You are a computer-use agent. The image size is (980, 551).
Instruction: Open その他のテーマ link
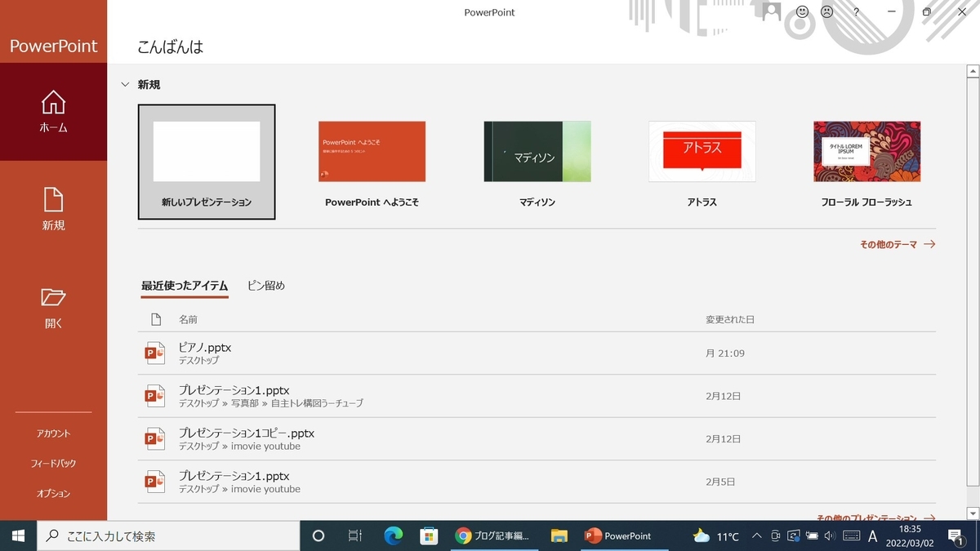click(898, 244)
